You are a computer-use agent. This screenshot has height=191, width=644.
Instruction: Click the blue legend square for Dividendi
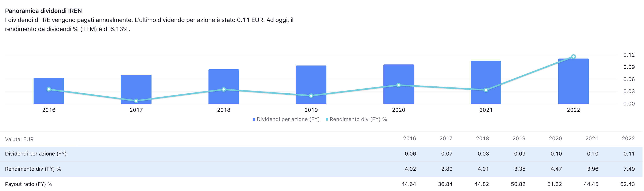[x=254, y=120]
